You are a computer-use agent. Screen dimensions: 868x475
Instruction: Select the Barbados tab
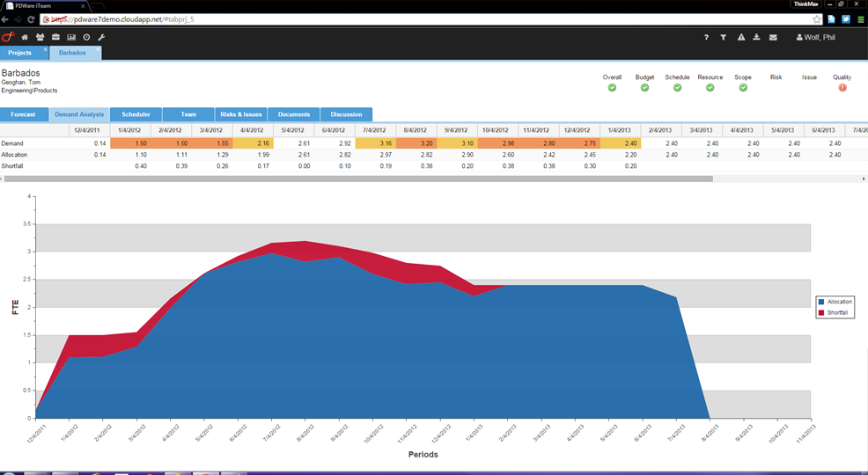tap(72, 53)
